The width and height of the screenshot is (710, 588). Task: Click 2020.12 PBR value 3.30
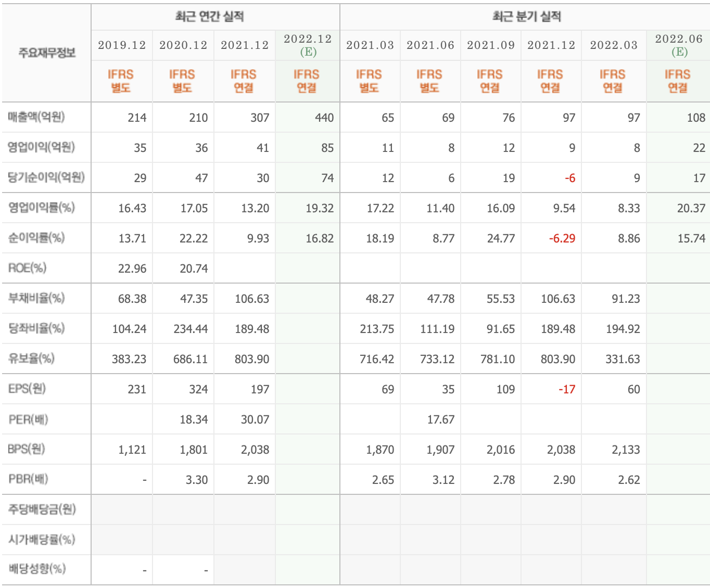click(197, 480)
